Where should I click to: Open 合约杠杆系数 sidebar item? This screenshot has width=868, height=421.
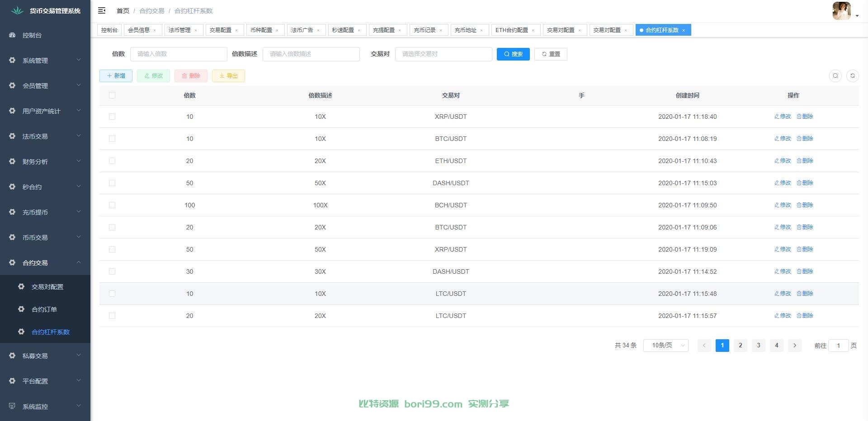(x=45, y=332)
